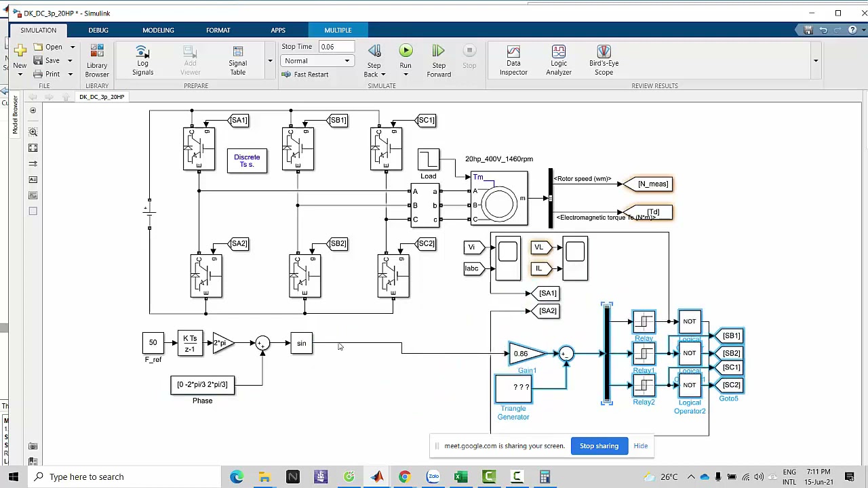868x488 pixels.
Task: Select the Discrete Ts s. powergui block
Action: 247,161
